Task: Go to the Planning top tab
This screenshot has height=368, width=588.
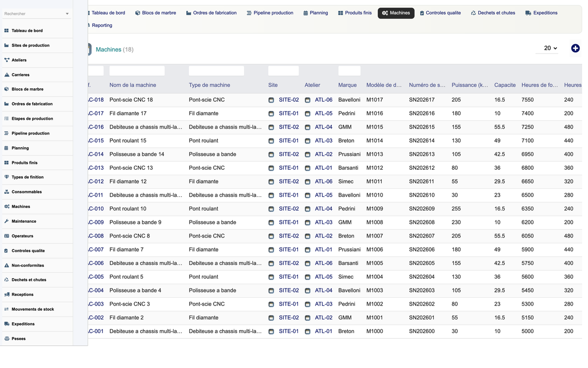Action: click(316, 13)
